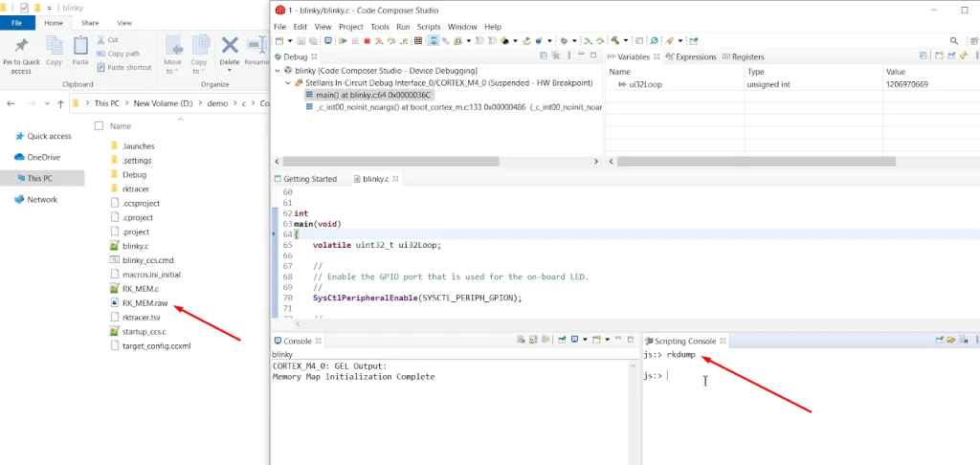Select the rktracer folder

[129, 188]
